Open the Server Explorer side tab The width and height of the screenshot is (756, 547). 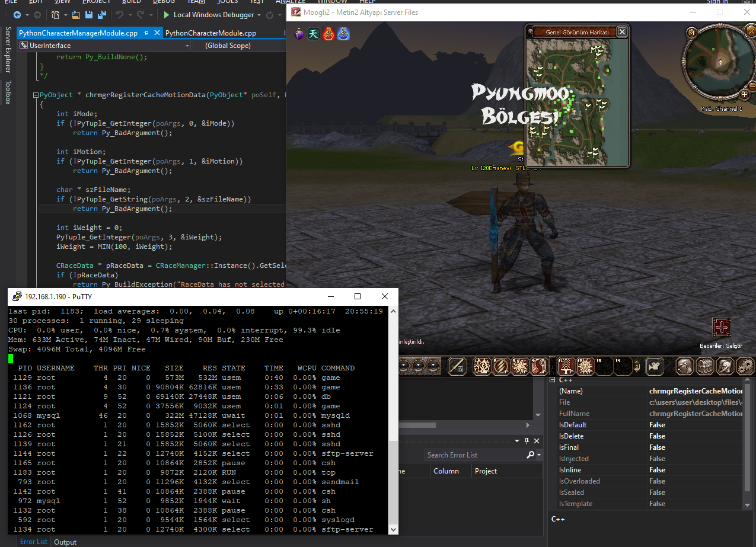[x=8, y=50]
